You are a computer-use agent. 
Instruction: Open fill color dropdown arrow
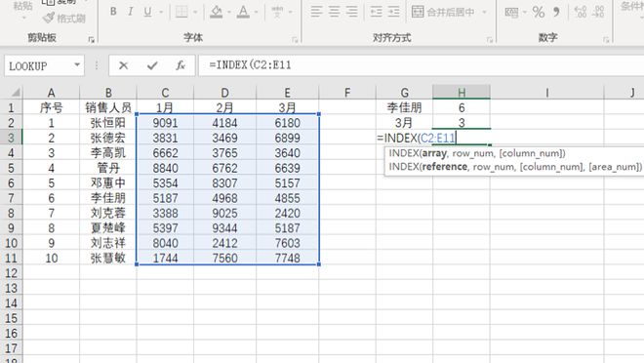(229, 12)
